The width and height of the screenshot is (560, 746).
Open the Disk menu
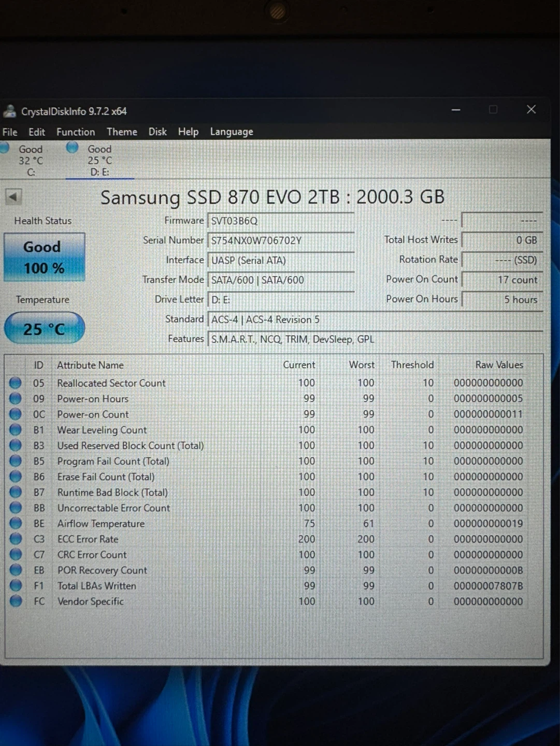157,132
